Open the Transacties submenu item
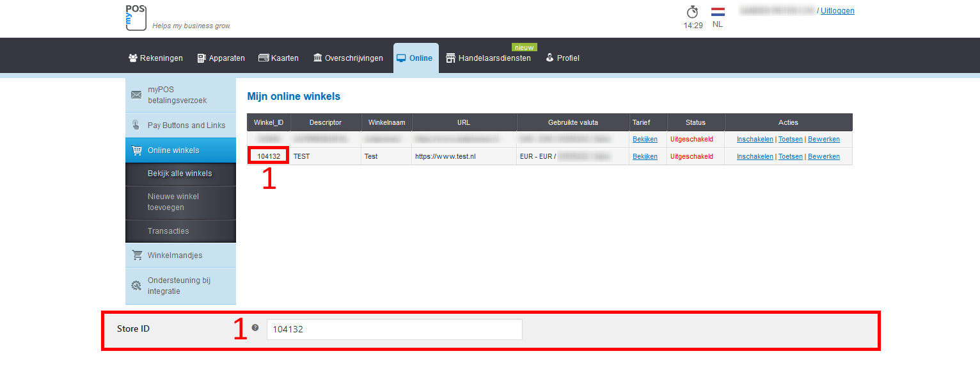The height and width of the screenshot is (365, 980). (x=168, y=231)
